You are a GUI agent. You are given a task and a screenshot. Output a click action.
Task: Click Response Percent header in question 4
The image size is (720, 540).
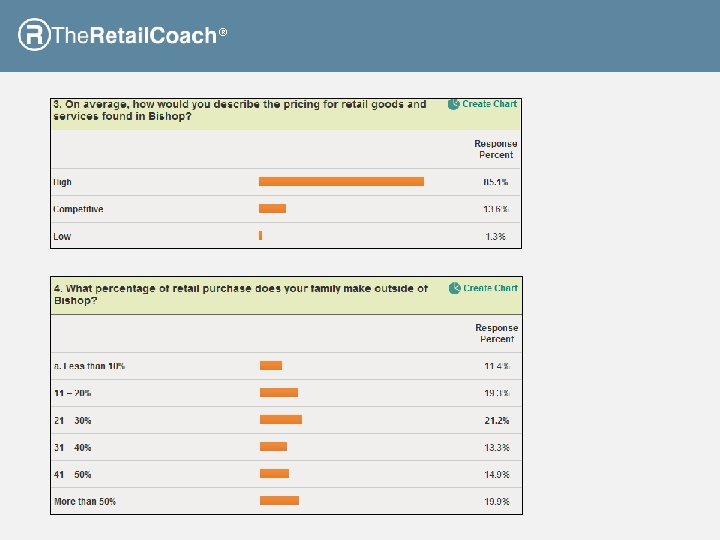[497, 333]
